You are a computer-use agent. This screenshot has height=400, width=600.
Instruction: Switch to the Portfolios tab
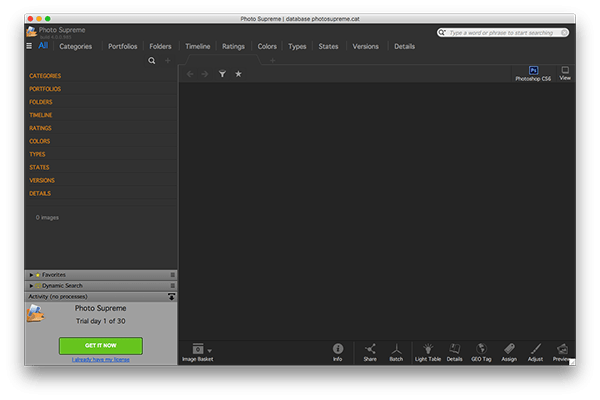tap(122, 46)
